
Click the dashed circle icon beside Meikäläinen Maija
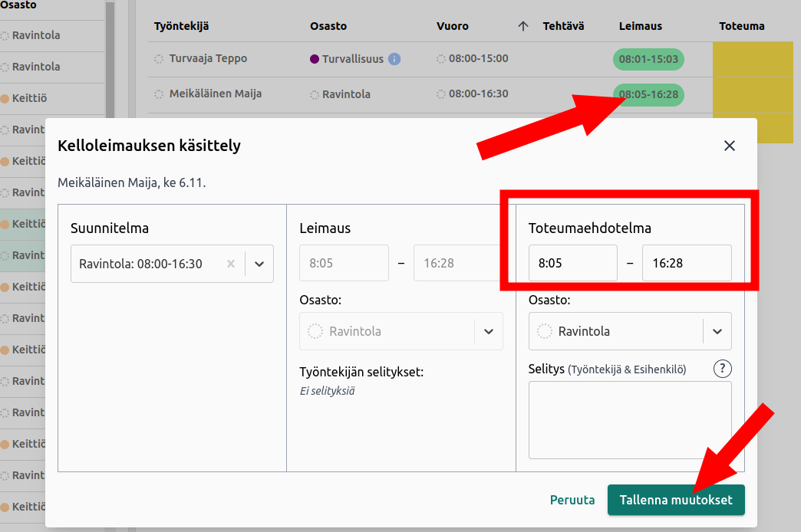[159, 94]
